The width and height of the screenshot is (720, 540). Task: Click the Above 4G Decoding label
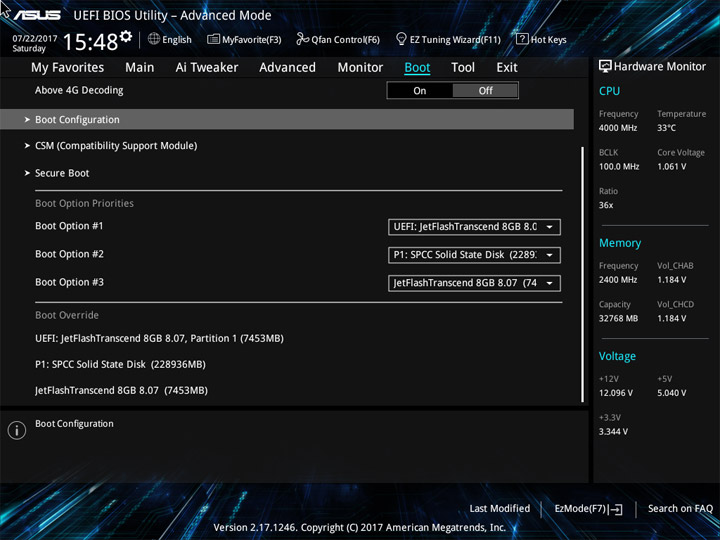pyautogui.click(x=79, y=90)
